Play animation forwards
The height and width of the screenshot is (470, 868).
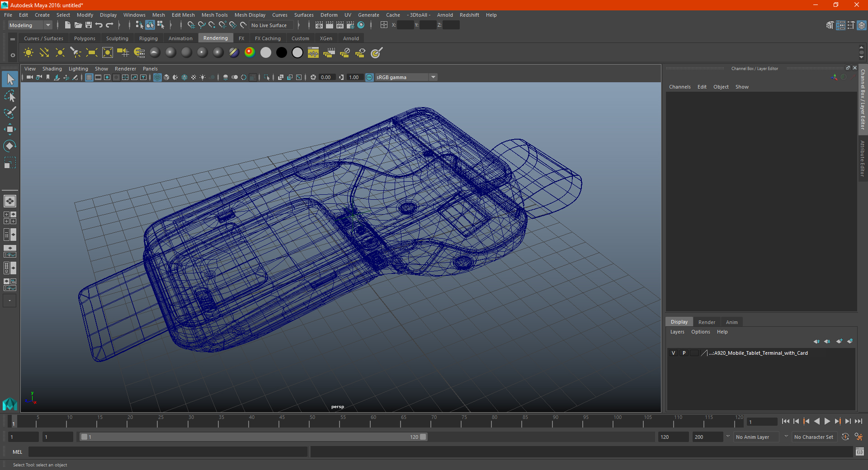[x=827, y=421]
